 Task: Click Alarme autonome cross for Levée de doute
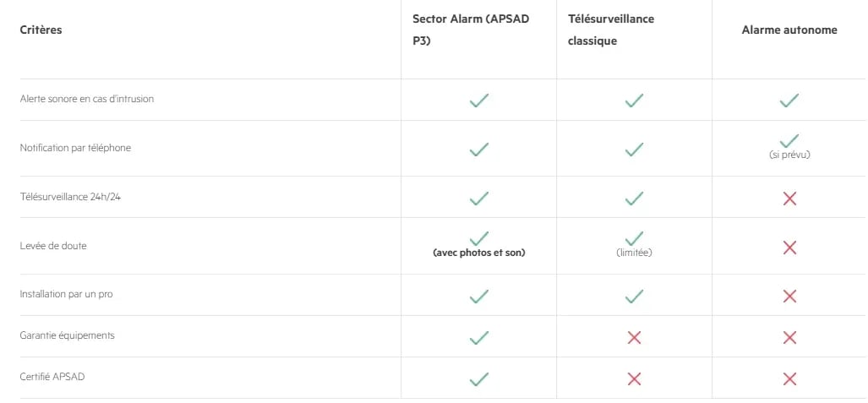789,248
